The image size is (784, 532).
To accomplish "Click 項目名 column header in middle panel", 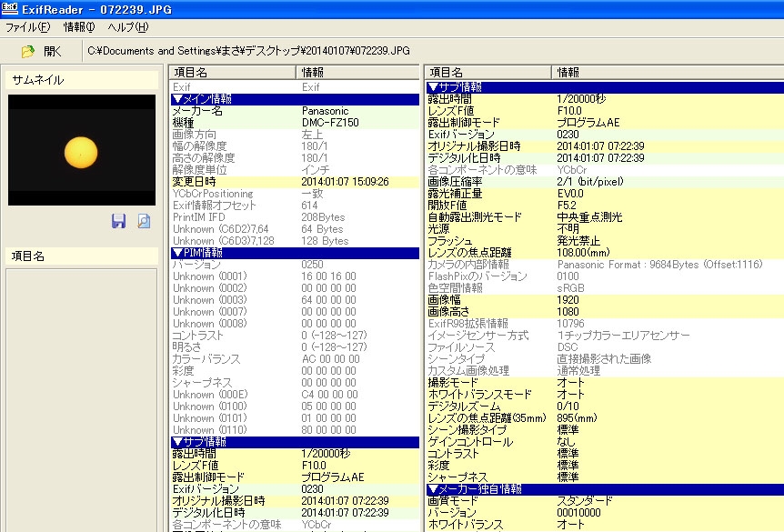I will [233, 73].
